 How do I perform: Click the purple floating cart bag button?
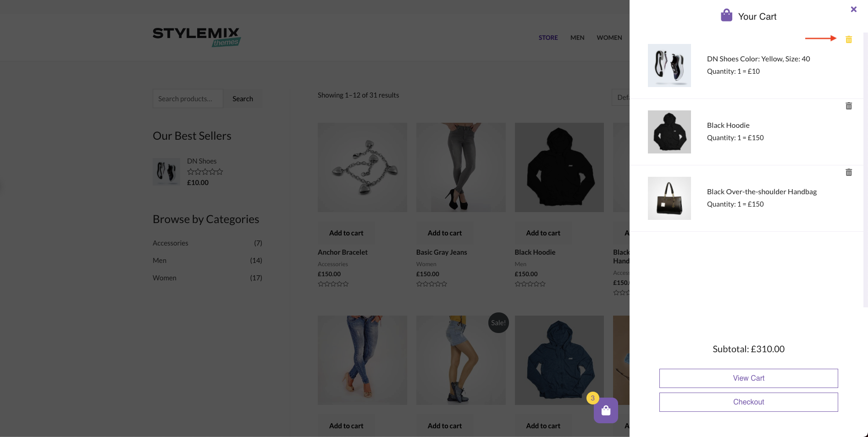(606, 410)
